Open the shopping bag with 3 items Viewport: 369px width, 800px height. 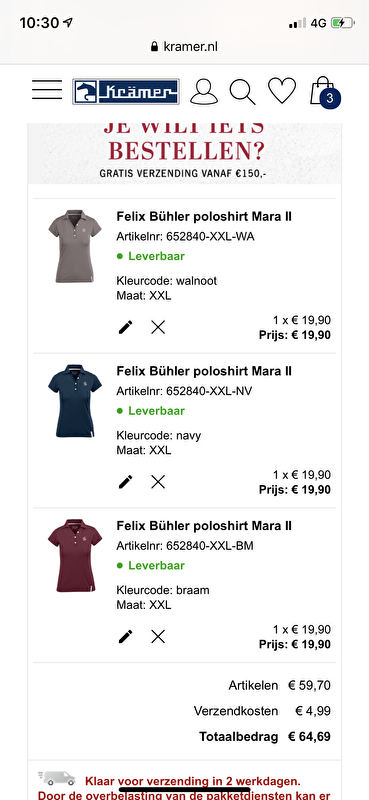point(325,92)
